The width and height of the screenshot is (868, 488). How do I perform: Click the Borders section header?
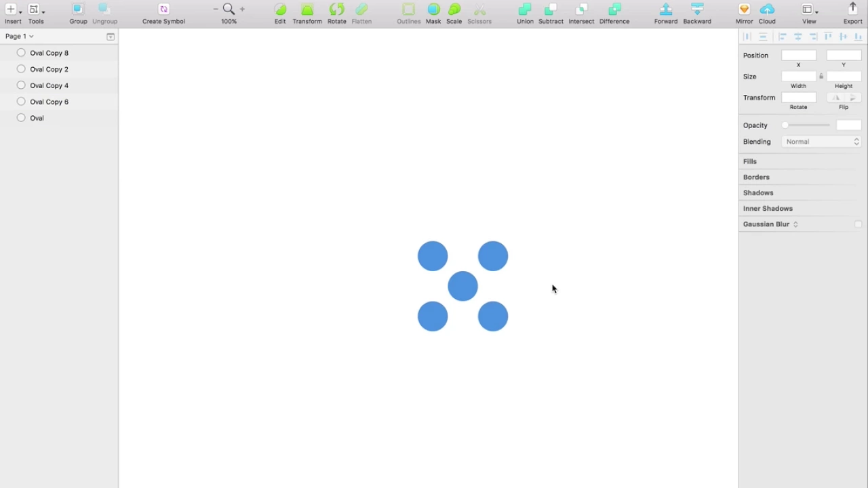click(x=756, y=177)
